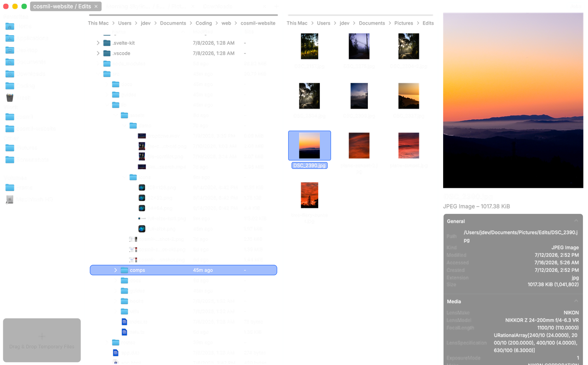Viewport: 588px width, 365px height.
Task: Expand the comps folder chevron
Action: [116, 270]
